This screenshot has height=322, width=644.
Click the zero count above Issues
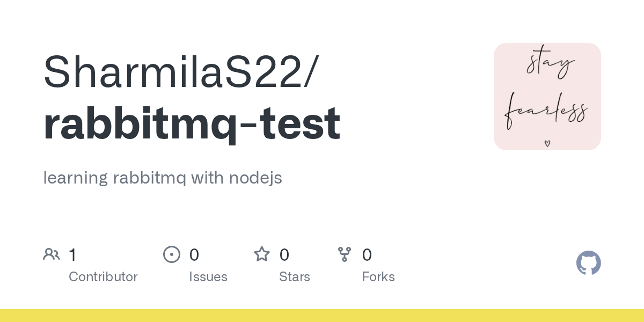194,255
